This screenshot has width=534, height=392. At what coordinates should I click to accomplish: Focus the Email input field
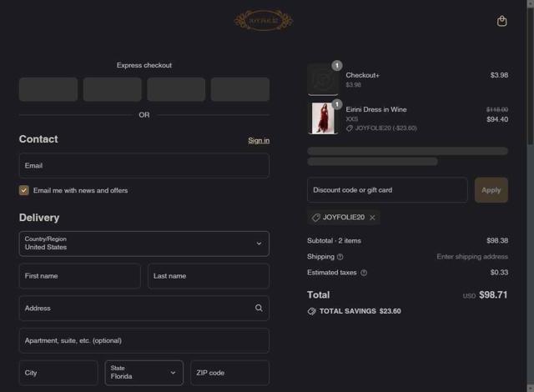pos(144,165)
